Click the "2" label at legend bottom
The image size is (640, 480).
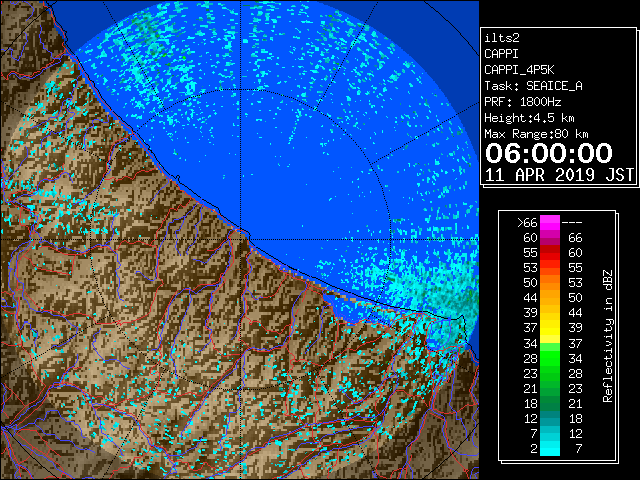pyautogui.click(x=534, y=448)
